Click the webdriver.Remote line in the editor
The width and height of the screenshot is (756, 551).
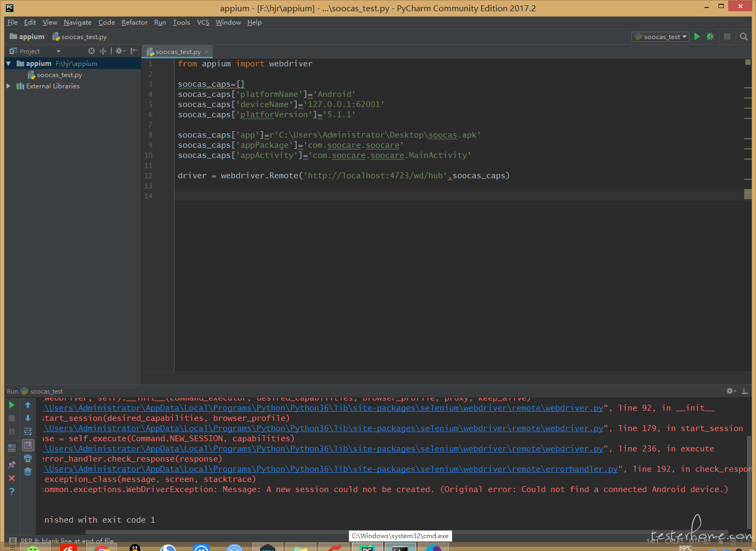pos(344,176)
